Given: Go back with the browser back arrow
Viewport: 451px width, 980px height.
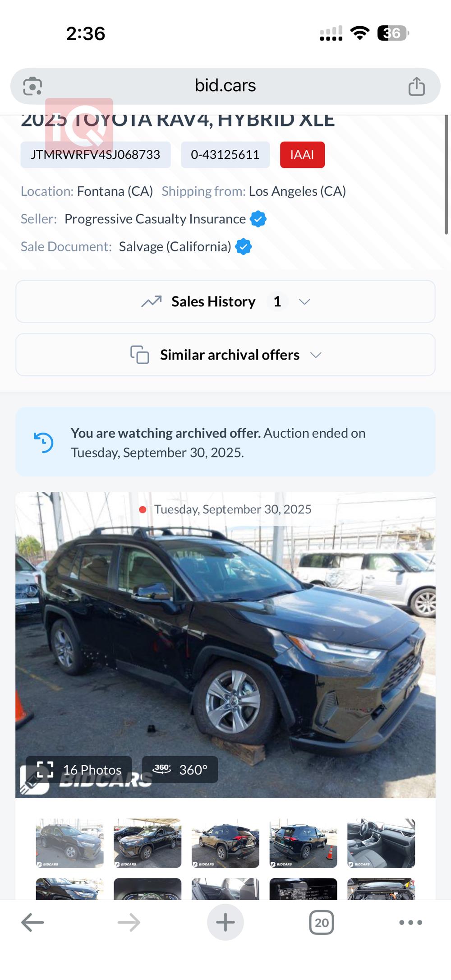Looking at the screenshot, I should pos(32,922).
